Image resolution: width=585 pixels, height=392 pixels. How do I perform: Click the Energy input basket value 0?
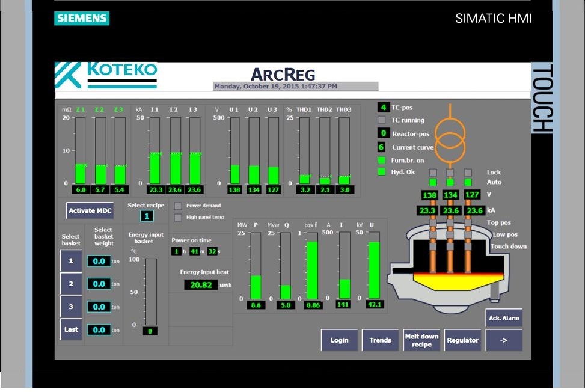pyautogui.click(x=150, y=331)
